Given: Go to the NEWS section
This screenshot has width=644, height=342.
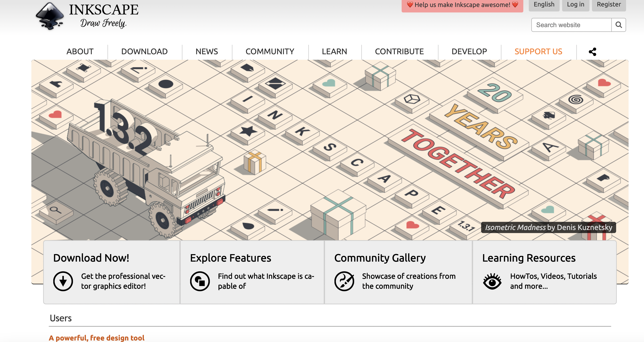Looking at the screenshot, I should [x=207, y=52].
